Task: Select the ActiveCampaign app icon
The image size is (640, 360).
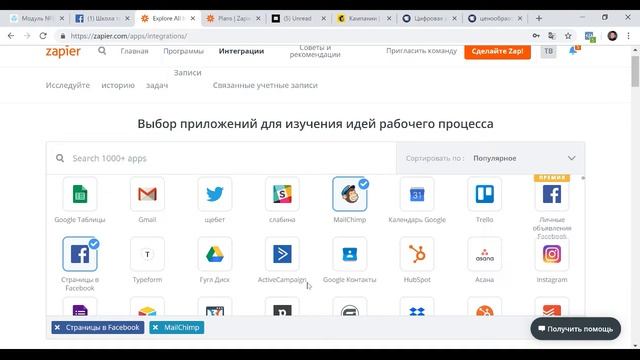Action: (x=282, y=254)
